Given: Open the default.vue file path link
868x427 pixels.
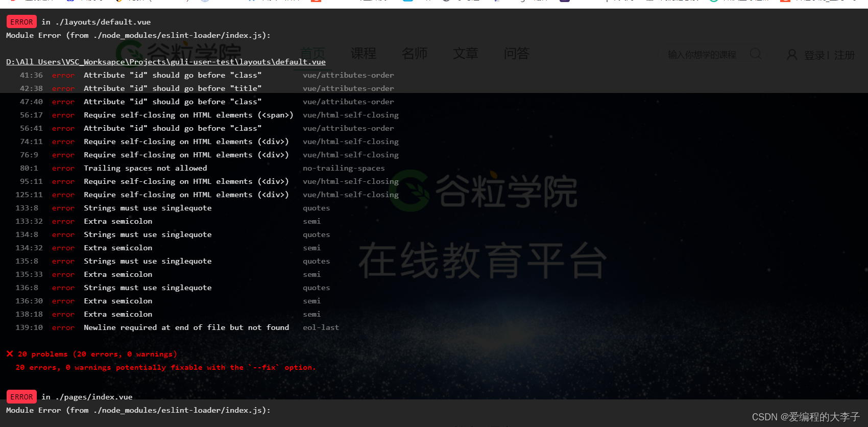Looking at the screenshot, I should tap(166, 62).
